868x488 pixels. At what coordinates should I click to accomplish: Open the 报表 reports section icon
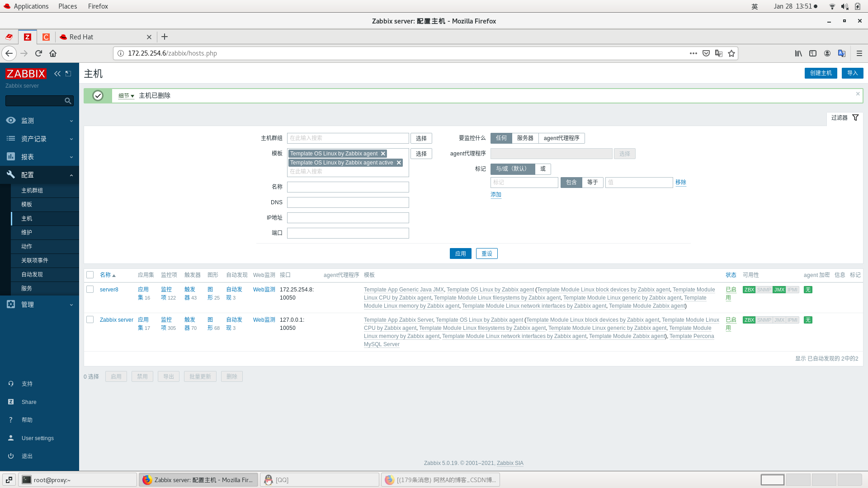[x=11, y=157]
